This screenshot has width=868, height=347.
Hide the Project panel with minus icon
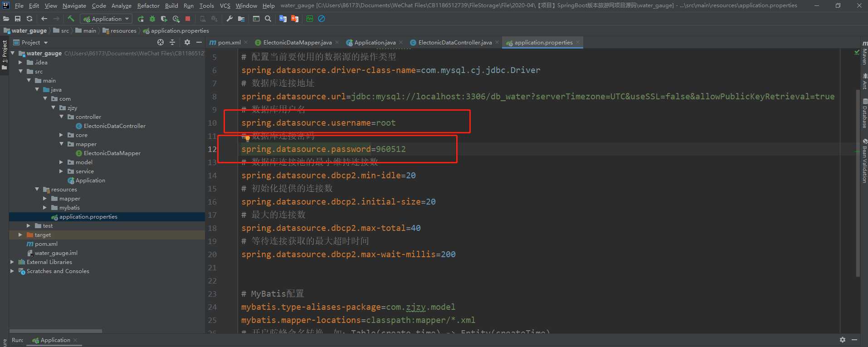click(199, 42)
